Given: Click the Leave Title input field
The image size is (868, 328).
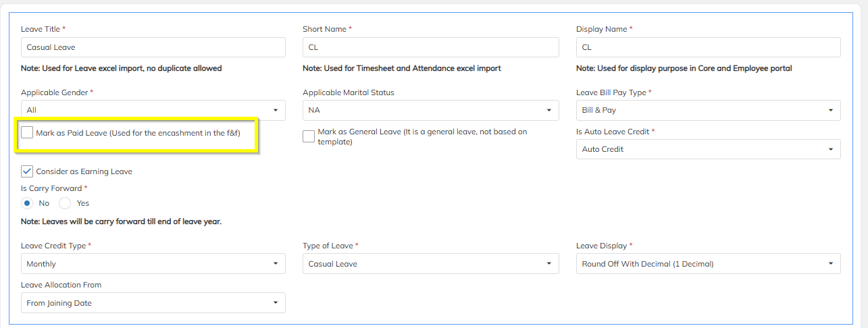Looking at the screenshot, I should pyautogui.click(x=153, y=47).
